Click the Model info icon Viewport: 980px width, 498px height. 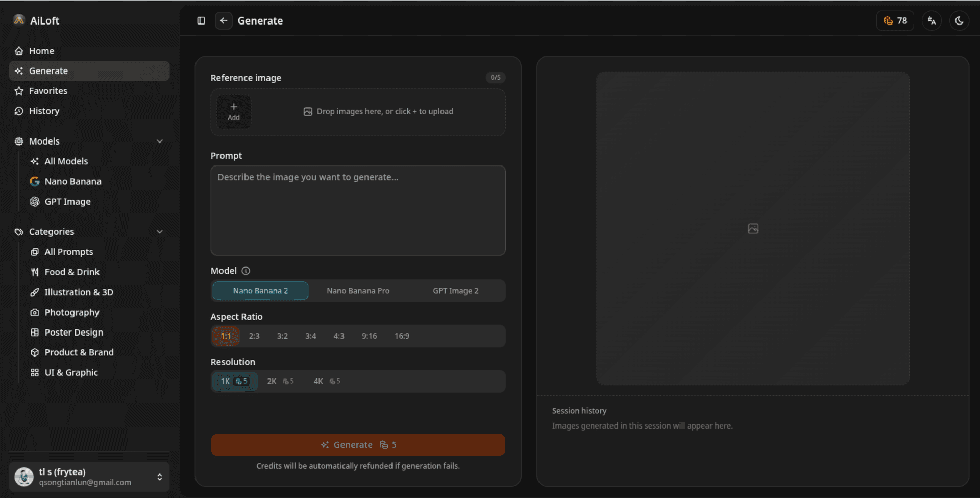[x=246, y=271]
